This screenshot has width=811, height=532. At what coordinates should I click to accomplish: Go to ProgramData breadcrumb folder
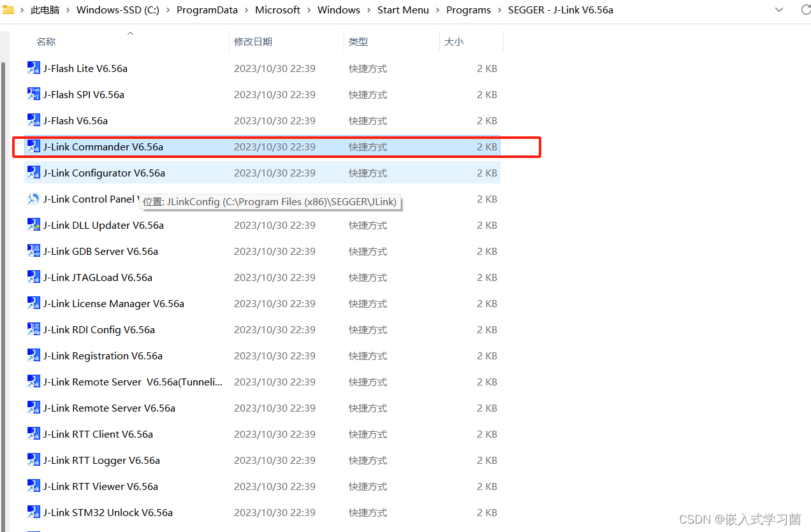click(207, 10)
